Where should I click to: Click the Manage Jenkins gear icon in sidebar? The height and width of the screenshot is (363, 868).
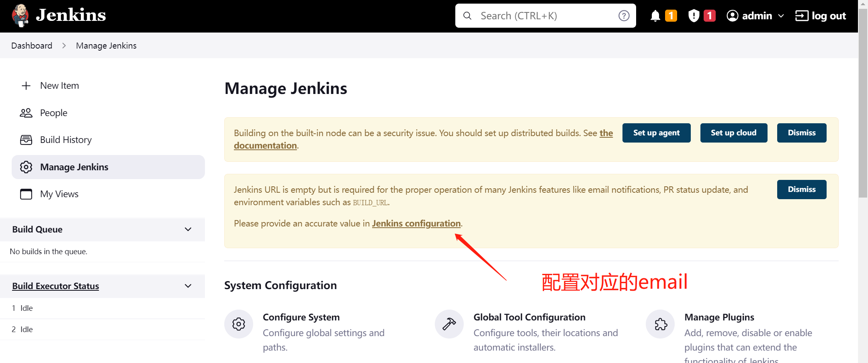(26, 167)
